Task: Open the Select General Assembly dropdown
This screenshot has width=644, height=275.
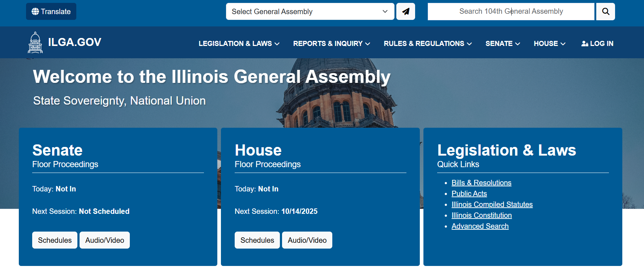Action: pos(310,12)
